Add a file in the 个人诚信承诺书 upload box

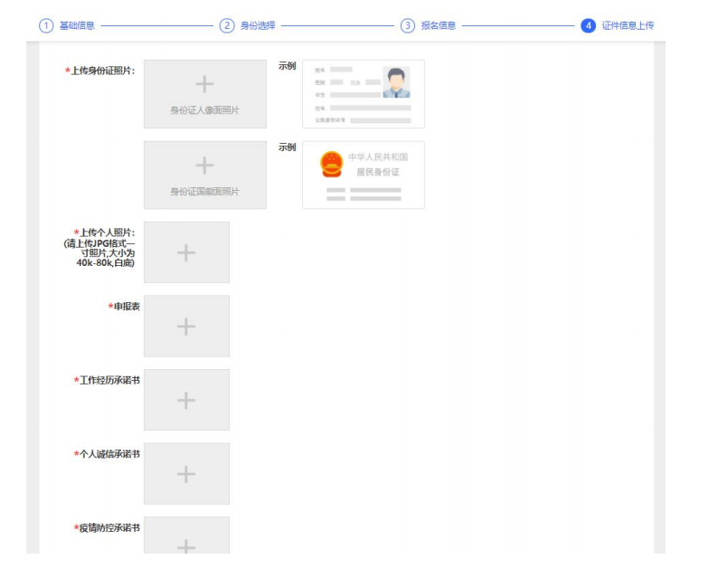tap(186, 473)
